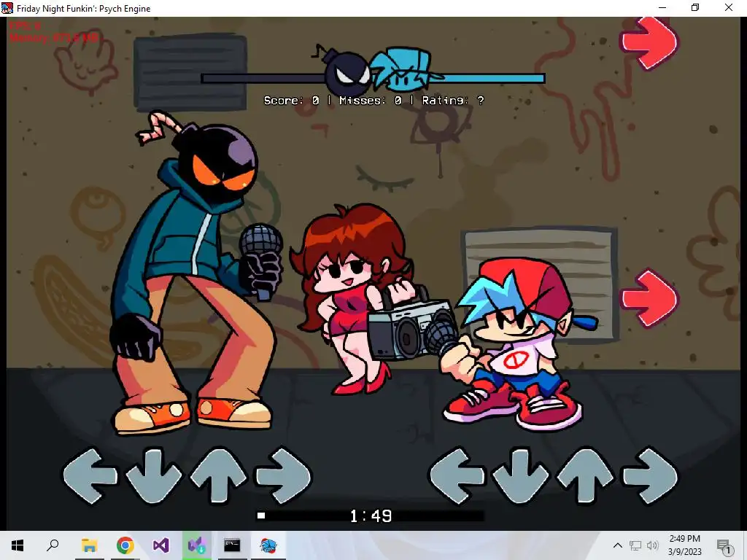747x560 pixels.
Task: Click the player's up arrow receptor
Action: pos(586,475)
